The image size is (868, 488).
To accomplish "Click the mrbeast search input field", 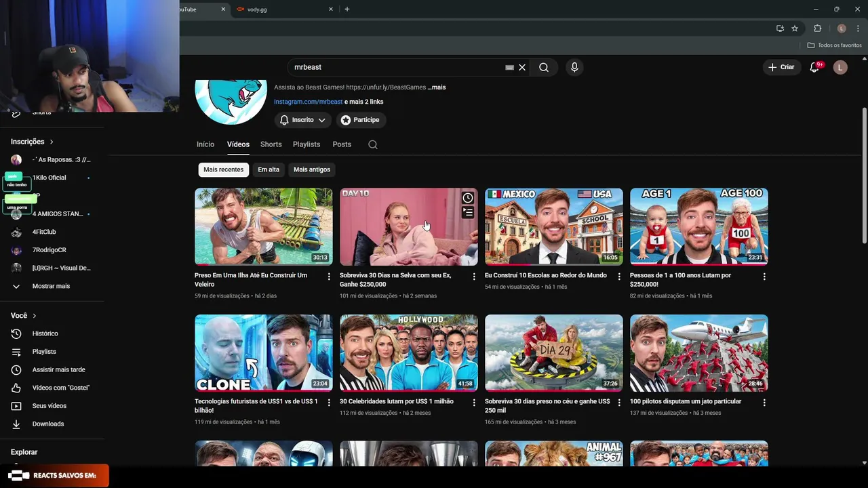I will pyautogui.click(x=397, y=67).
